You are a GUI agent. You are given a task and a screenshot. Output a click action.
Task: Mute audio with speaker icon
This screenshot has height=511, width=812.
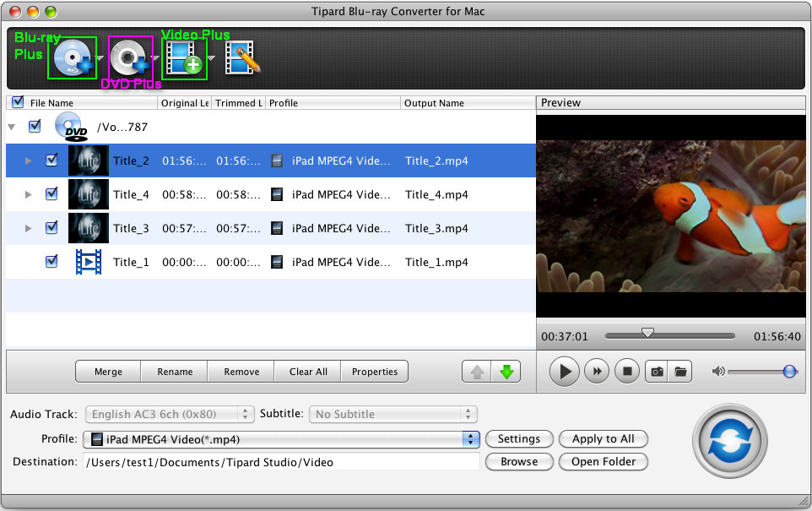[x=717, y=371]
